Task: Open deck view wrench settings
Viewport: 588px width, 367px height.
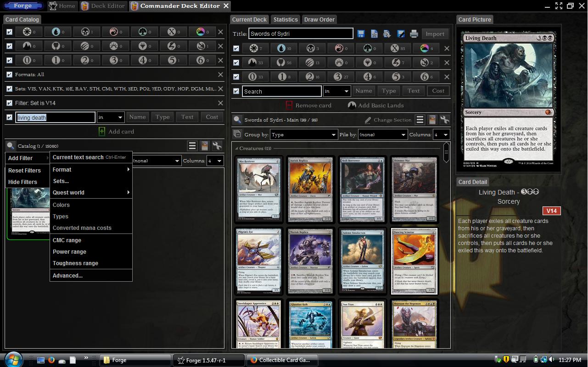Action: 444,120
